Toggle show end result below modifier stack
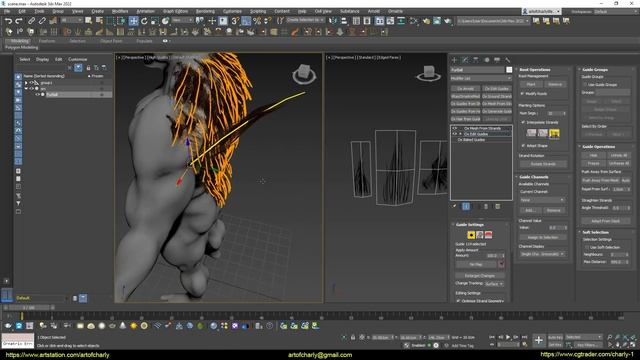 point(466,207)
